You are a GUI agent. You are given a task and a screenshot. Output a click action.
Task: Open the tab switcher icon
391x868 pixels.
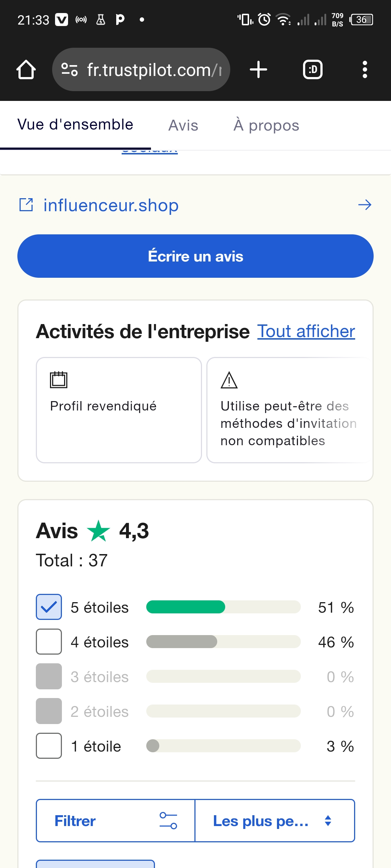pos(313,69)
